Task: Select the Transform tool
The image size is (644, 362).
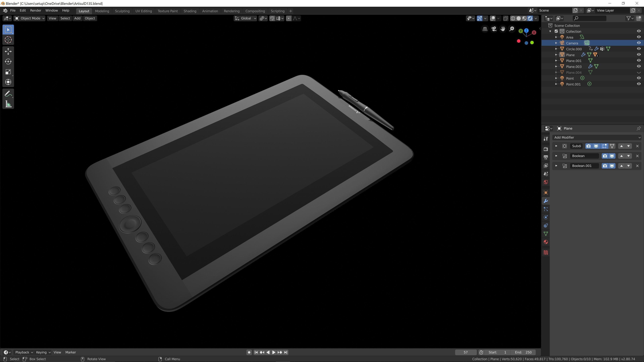Action: [8, 82]
